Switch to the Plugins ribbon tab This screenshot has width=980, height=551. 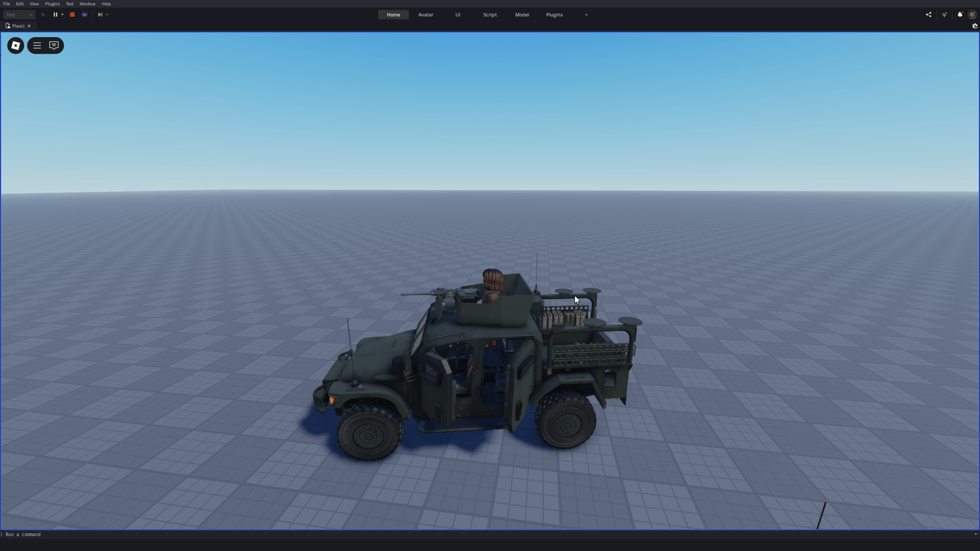pyautogui.click(x=554, y=14)
